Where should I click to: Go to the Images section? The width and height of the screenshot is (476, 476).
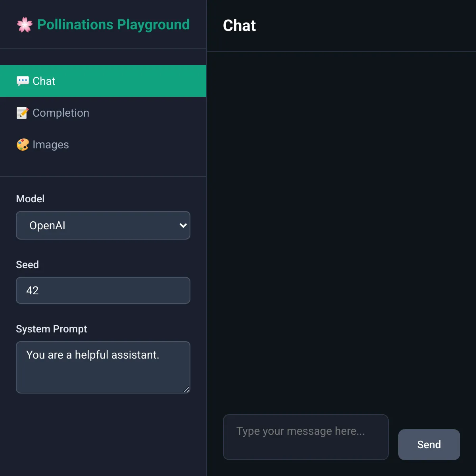click(x=103, y=144)
